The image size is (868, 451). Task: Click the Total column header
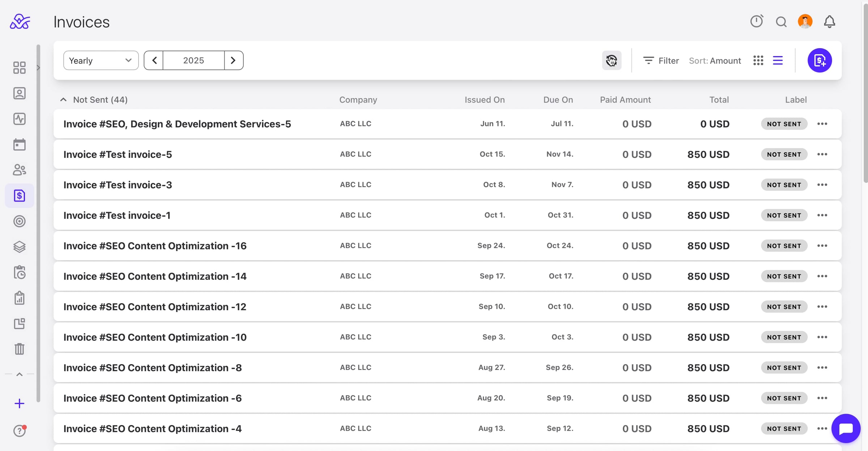(719, 100)
